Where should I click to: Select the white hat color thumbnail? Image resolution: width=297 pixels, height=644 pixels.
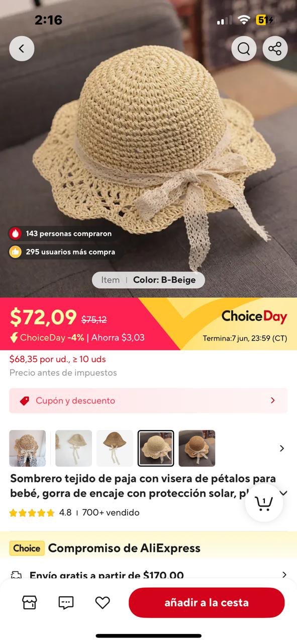pyautogui.click(x=73, y=448)
